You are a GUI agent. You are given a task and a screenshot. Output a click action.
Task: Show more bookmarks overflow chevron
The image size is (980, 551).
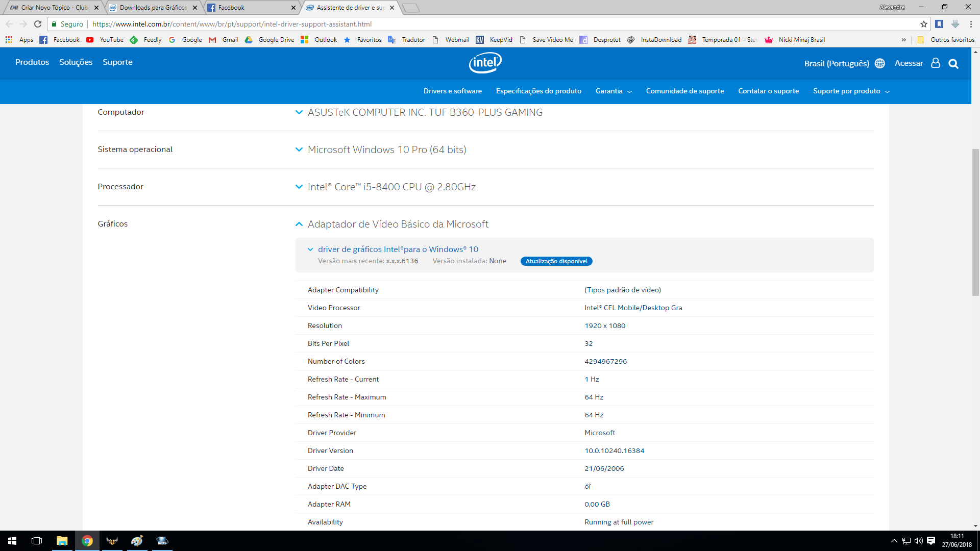(904, 40)
